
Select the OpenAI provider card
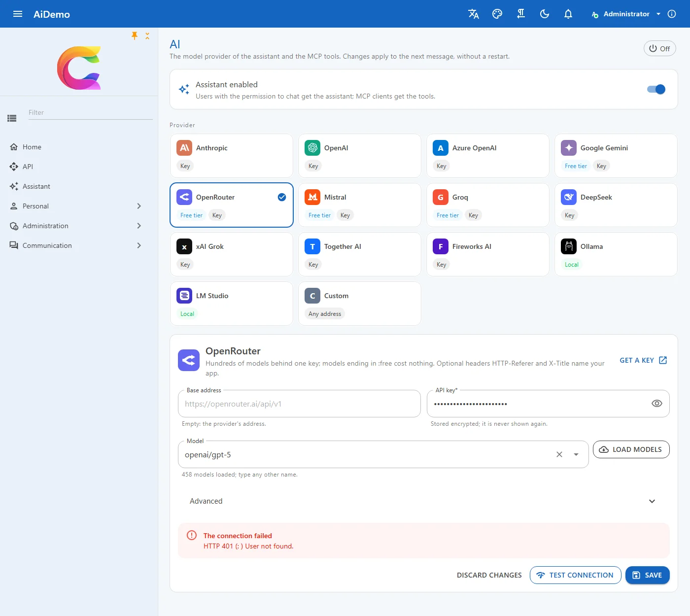click(x=360, y=156)
